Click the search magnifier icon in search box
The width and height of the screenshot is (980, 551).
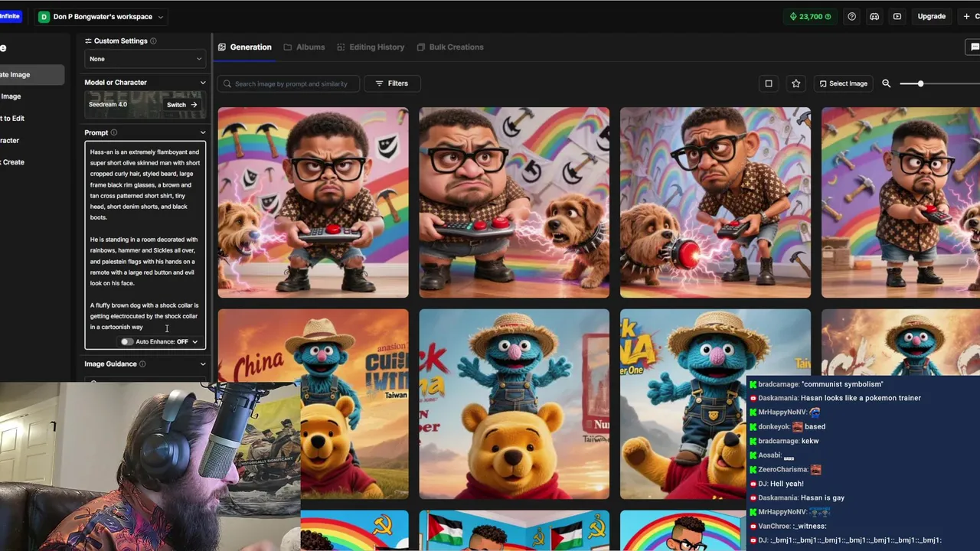pyautogui.click(x=227, y=83)
